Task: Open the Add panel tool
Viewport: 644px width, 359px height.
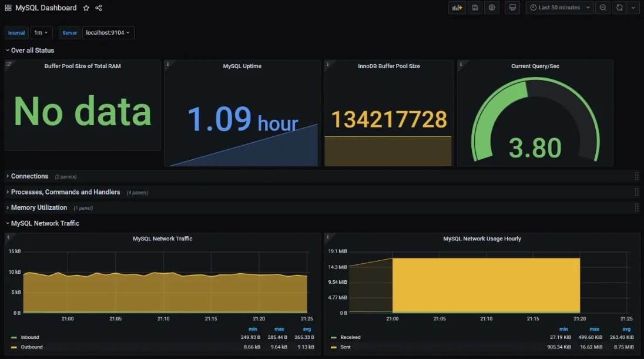Action: [x=457, y=8]
